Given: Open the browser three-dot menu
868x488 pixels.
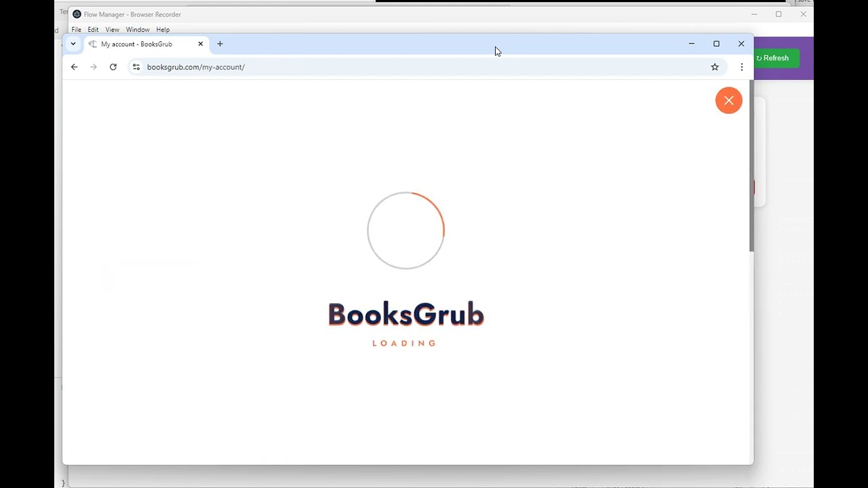Looking at the screenshot, I should pyautogui.click(x=742, y=67).
